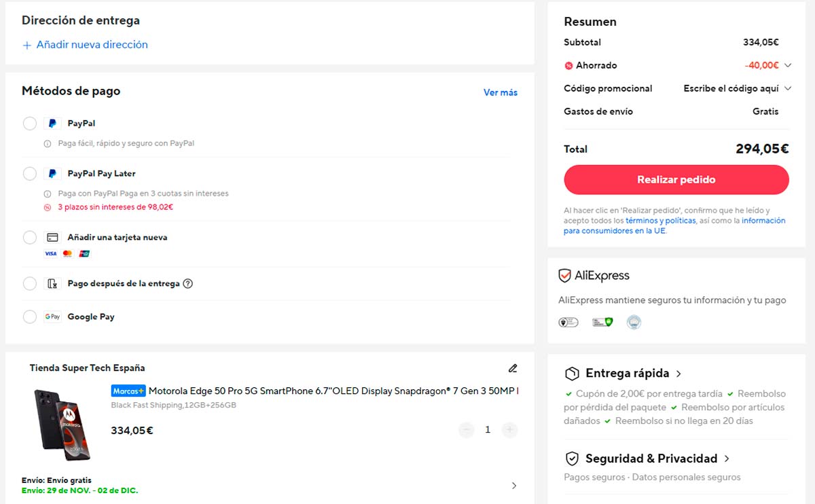Click the red Ahorrado discount icon
Viewport: 815px width, 504px height.
pyautogui.click(x=568, y=66)
